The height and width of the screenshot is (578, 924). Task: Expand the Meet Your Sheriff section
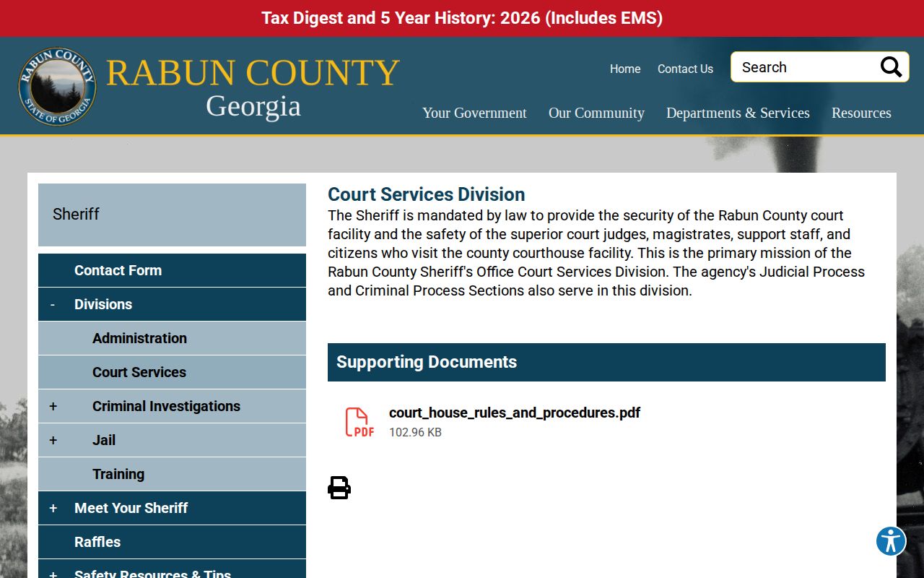[53, 509]
